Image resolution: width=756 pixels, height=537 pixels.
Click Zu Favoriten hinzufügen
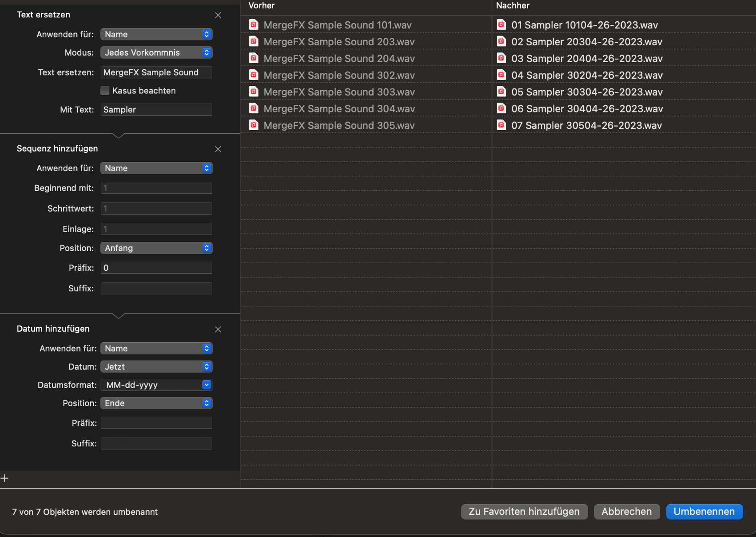pyautogui.click(x=524, y=512)
